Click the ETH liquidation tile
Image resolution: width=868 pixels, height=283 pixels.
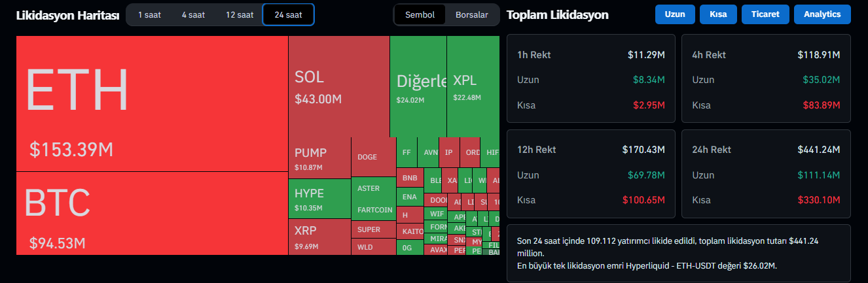pos(152,103)
